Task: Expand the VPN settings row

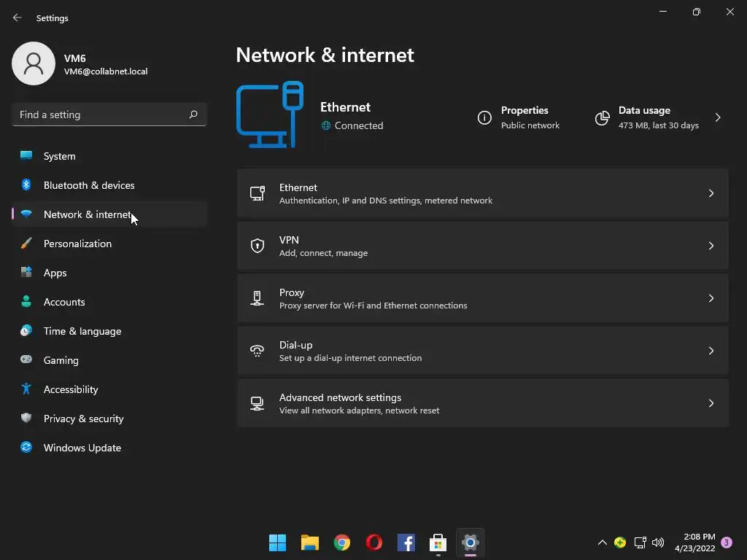Action: 482,246
